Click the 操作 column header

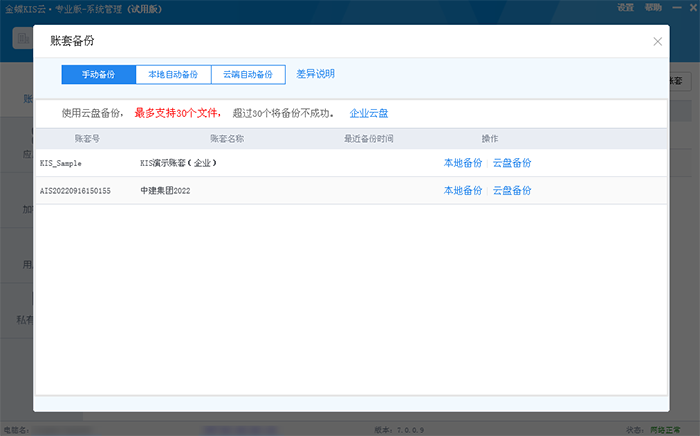coord(490,138)
